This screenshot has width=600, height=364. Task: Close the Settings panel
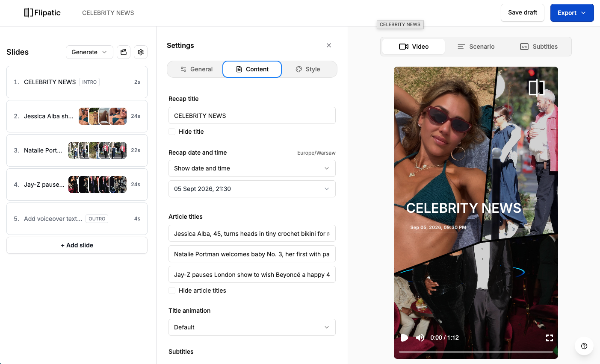click(329, 45)
